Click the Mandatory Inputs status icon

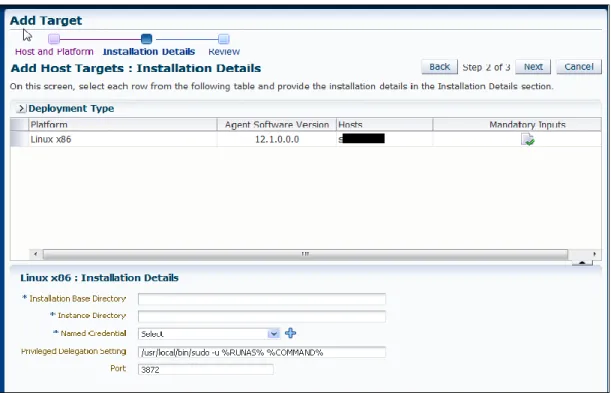[528, 139]
